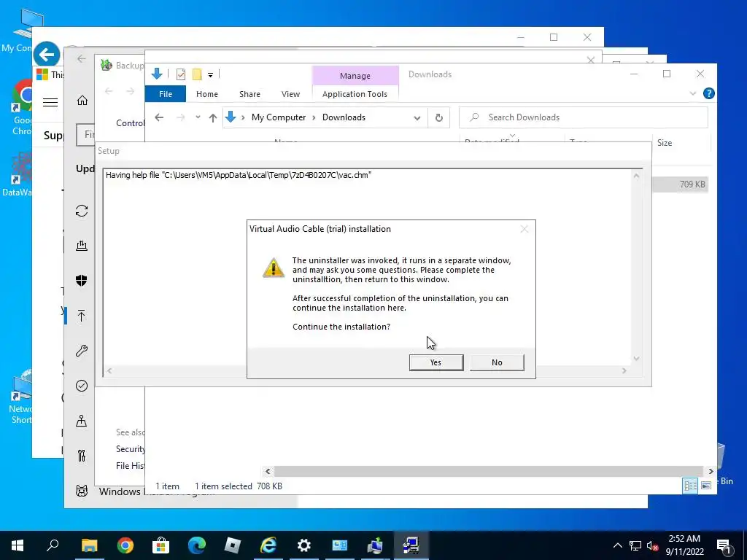Open the Share ribbon tab
The image size is (747, 560).
point(249,94)
